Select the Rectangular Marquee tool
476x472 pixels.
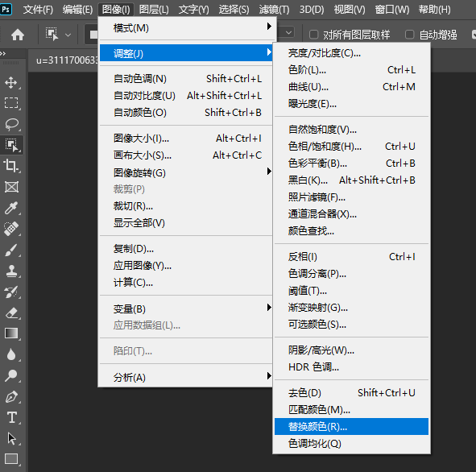pyautogui.click(x=11, y=103)
